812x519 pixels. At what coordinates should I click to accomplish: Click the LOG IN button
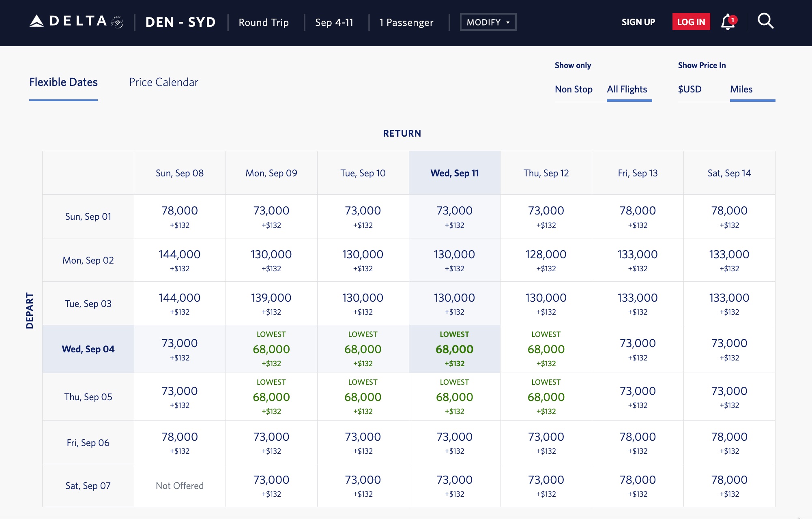point(690,22)
